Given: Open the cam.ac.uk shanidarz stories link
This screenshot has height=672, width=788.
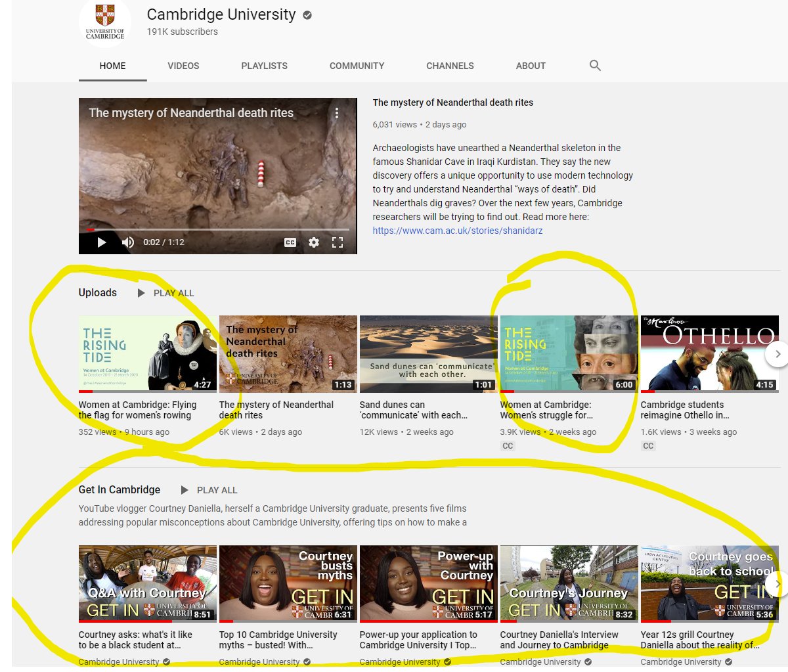Looking at the screenshot, I should tap(458, 231).
